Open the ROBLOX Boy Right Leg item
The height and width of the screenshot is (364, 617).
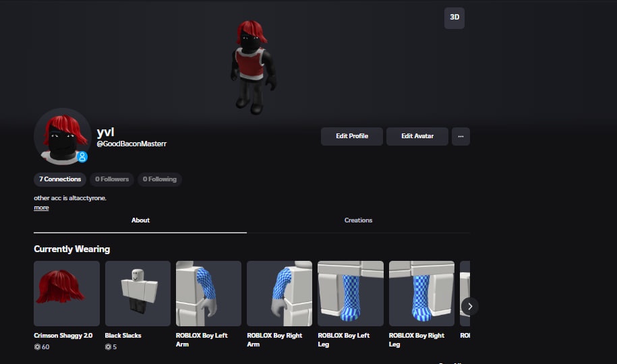click(421, 293)
